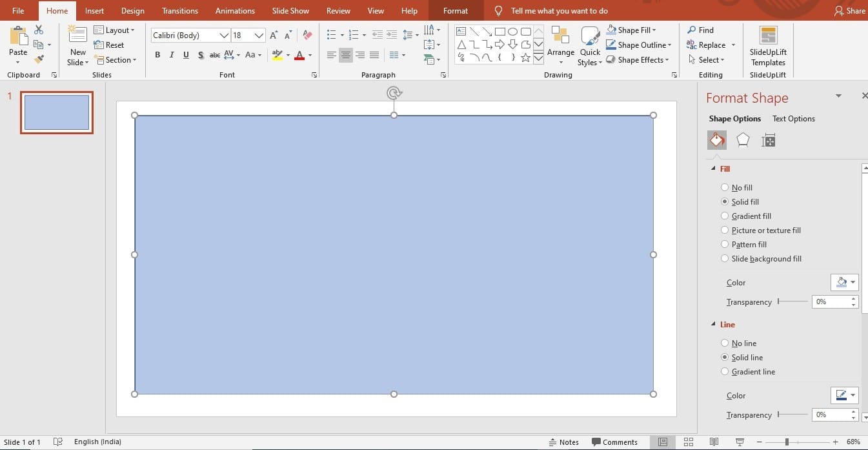
Task: Open the font name dropdown
Action: point(224,36)
